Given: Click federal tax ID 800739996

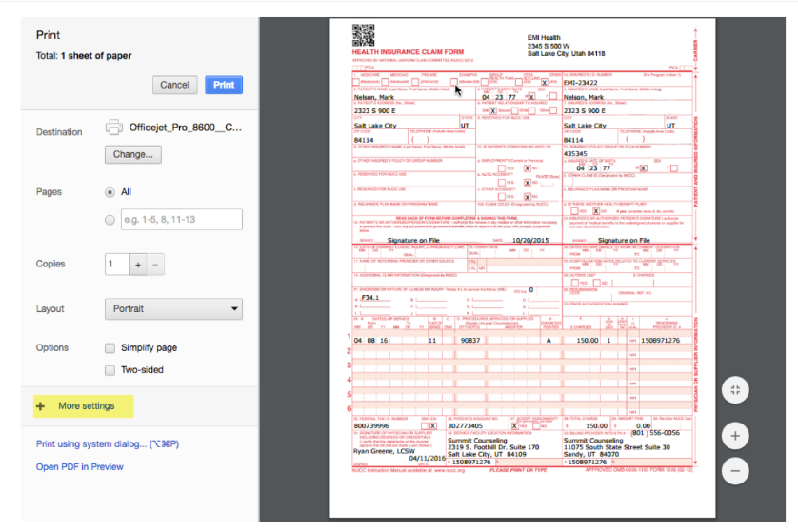Looking at the screenshot, I should [x=371, y=425].
